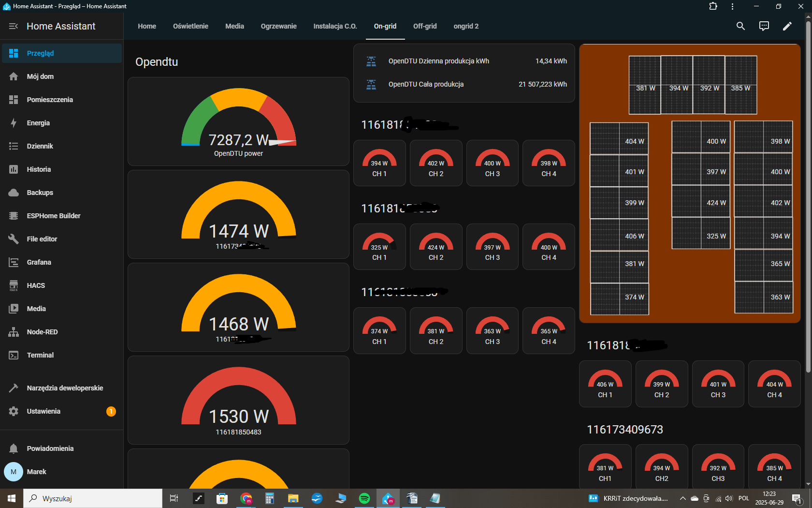The height and width of the screenshot is (508, 812).
Task: Open Grafana from the sidebar
Action: (62, 262)
